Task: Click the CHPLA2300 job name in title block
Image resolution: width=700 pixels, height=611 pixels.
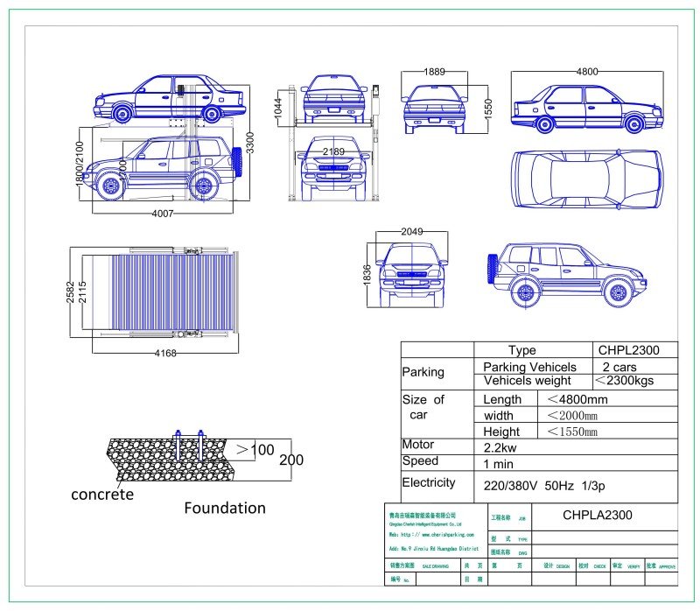Action: coord(597,516)
